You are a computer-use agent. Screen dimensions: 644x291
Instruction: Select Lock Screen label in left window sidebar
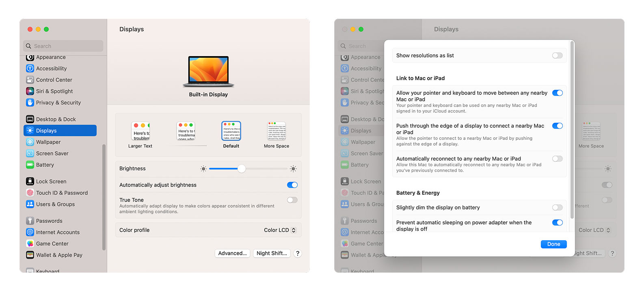point(51,181)
